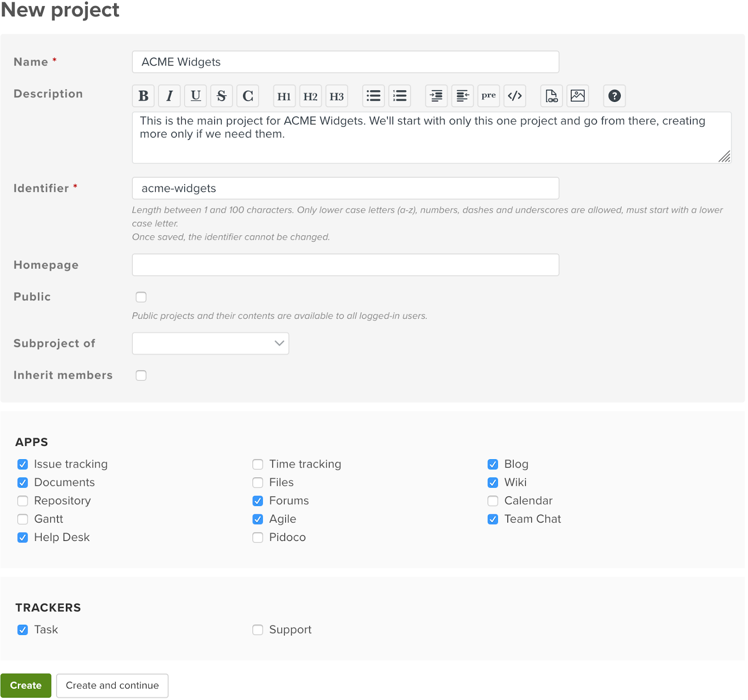Insert heading level 1 (H1)
Screen dimensions: 748x700
(284, 96)
